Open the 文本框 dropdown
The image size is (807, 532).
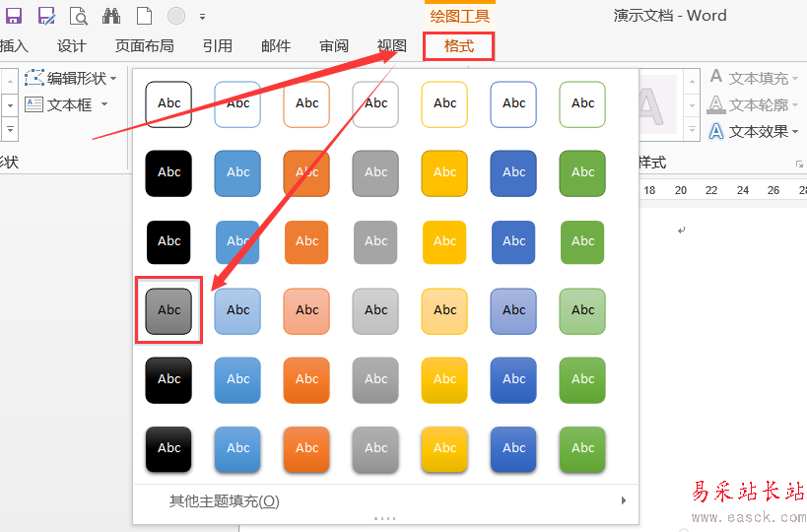pos(66,105)
